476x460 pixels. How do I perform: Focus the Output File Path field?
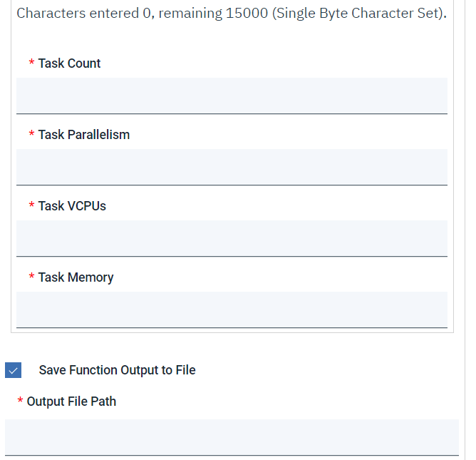(x=232, y=436)
